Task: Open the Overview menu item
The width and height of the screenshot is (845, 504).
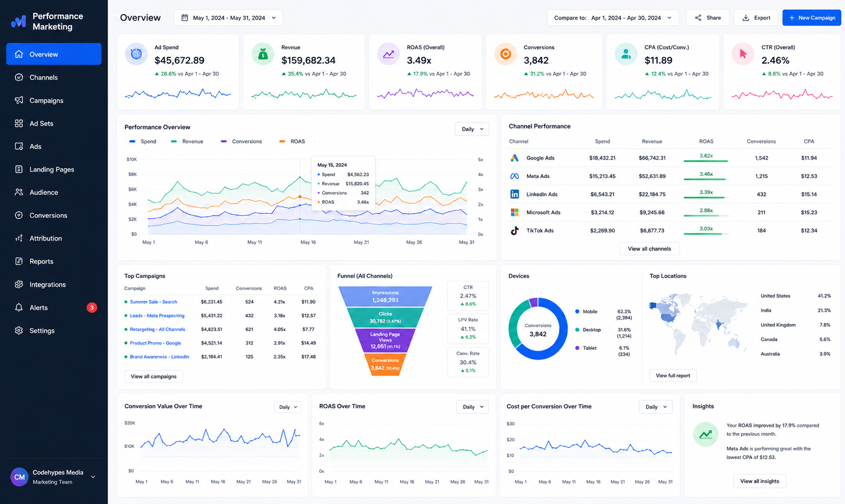Action: pos(54,54)
